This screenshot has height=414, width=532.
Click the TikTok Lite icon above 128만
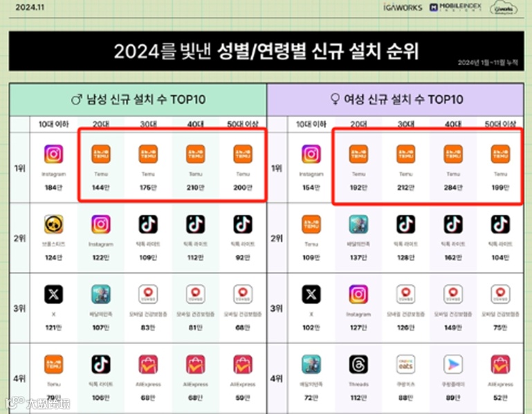406,224
